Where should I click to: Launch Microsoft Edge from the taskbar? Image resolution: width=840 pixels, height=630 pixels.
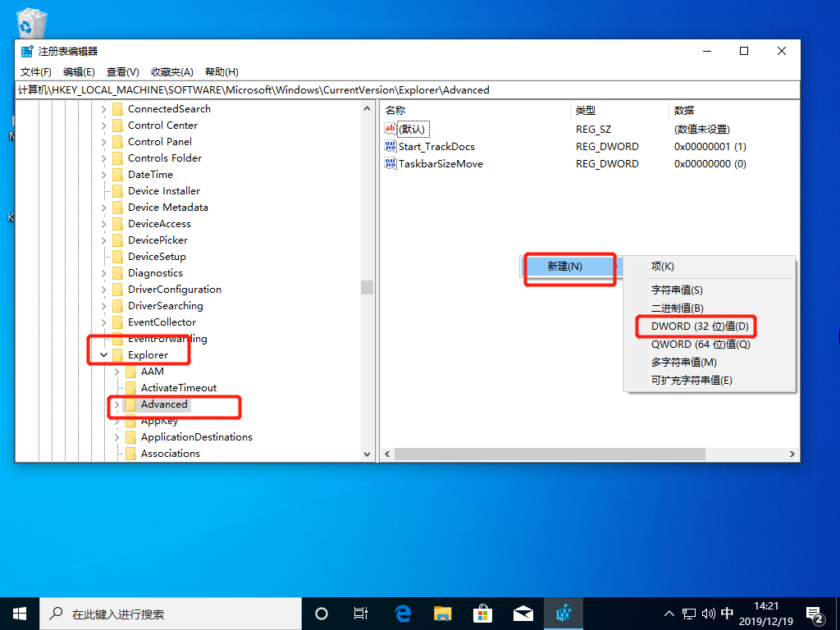[x=401, y=613]
